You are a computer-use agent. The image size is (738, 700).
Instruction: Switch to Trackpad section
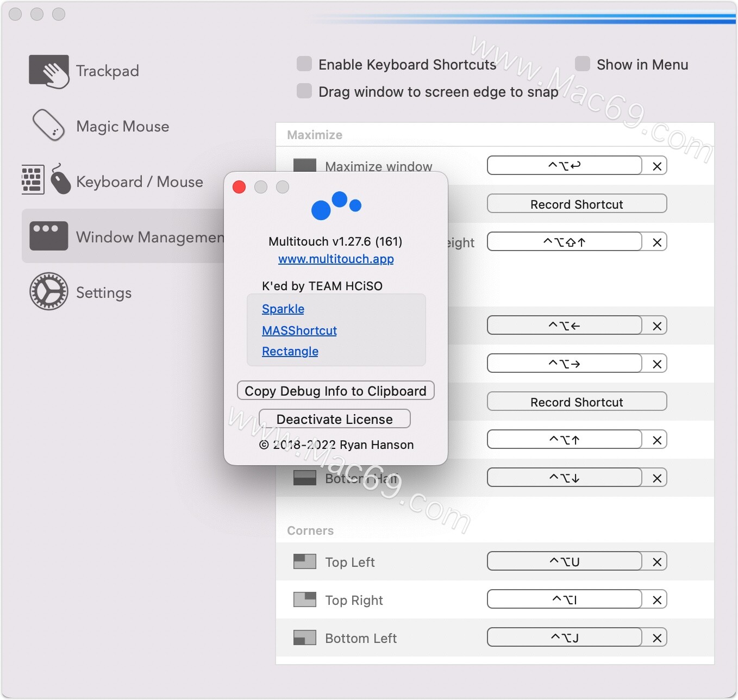[108, 71]
